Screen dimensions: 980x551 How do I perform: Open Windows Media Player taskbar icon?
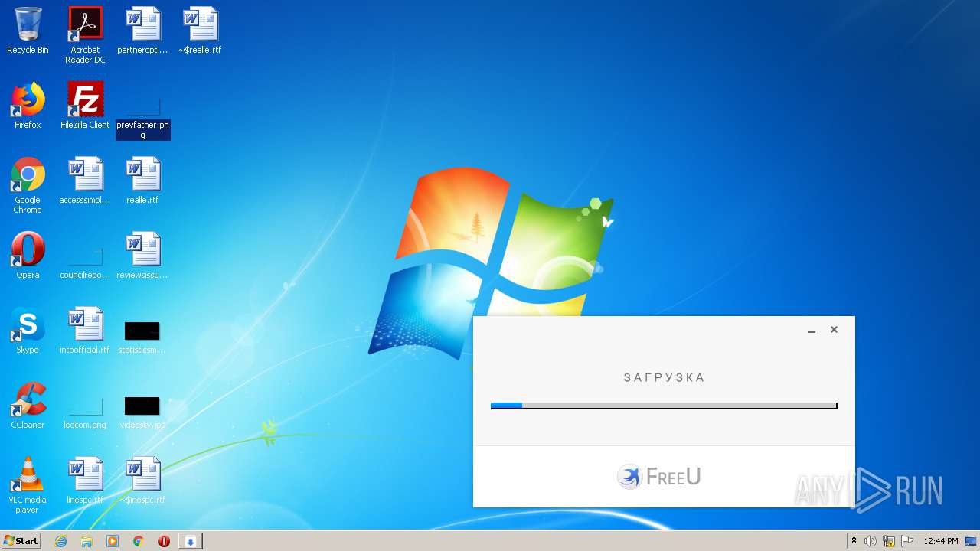pyautogui.click(x=113, y=541)
